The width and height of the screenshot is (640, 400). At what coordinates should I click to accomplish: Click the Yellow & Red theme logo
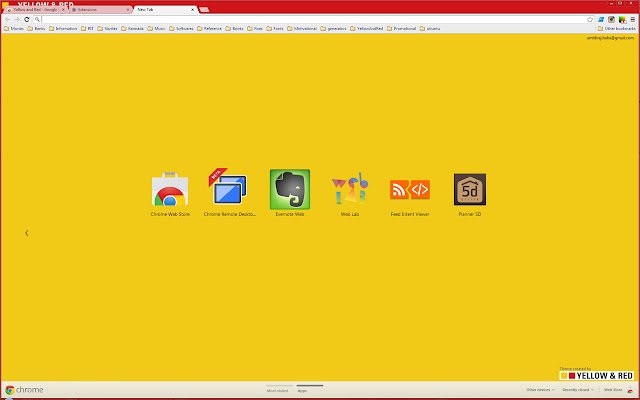pos(597,376)
